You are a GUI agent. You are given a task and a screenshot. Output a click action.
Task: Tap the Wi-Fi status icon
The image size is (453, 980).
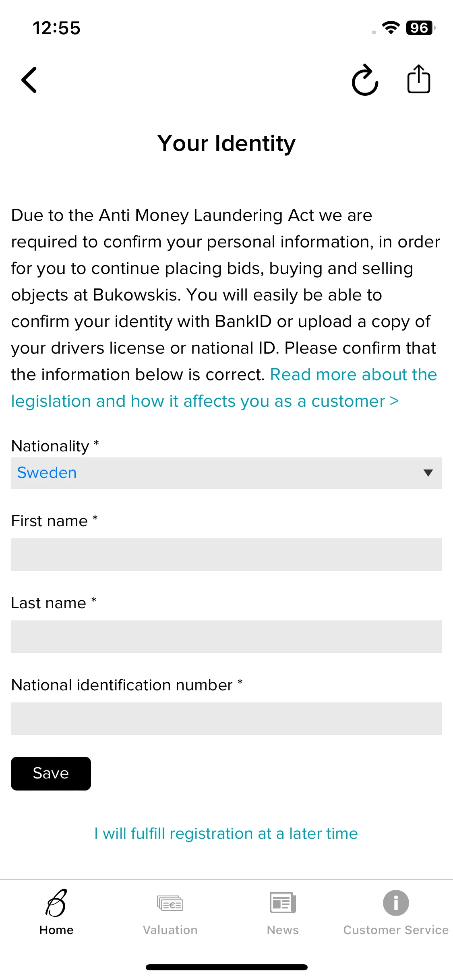(x=391, y=28)
